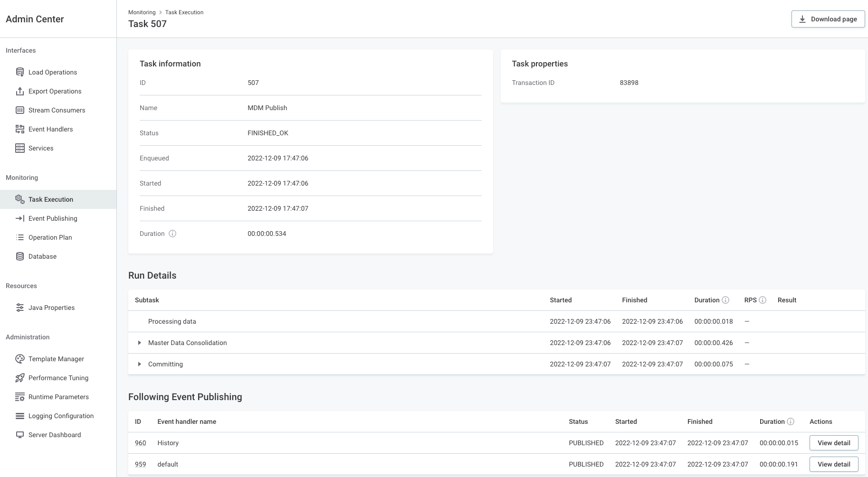Click the Event Handlers icon

19,129
